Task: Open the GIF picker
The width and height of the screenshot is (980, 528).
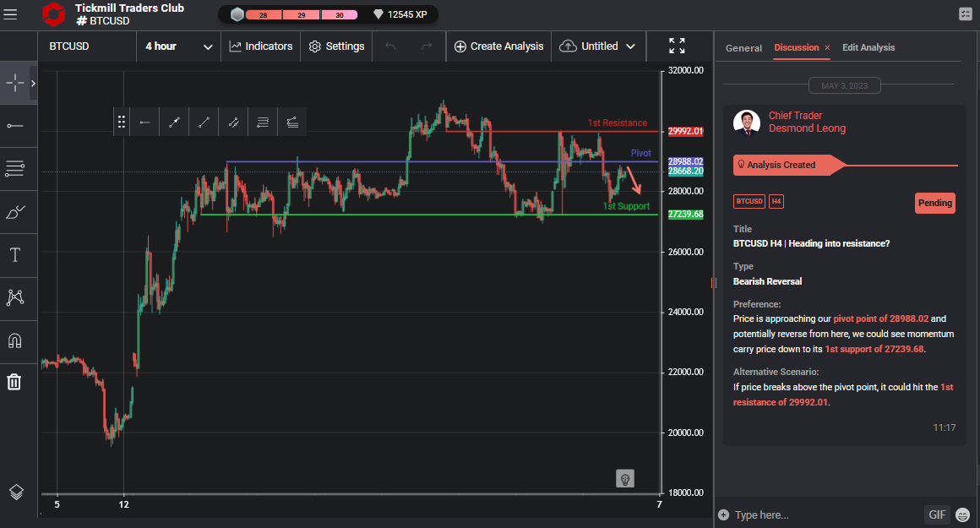Action: click(x=937, y=514)
